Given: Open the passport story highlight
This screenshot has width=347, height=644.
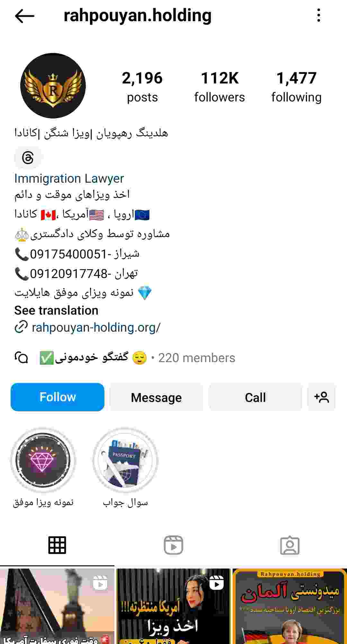Looking at the screenshot, I should pos(125,460).
